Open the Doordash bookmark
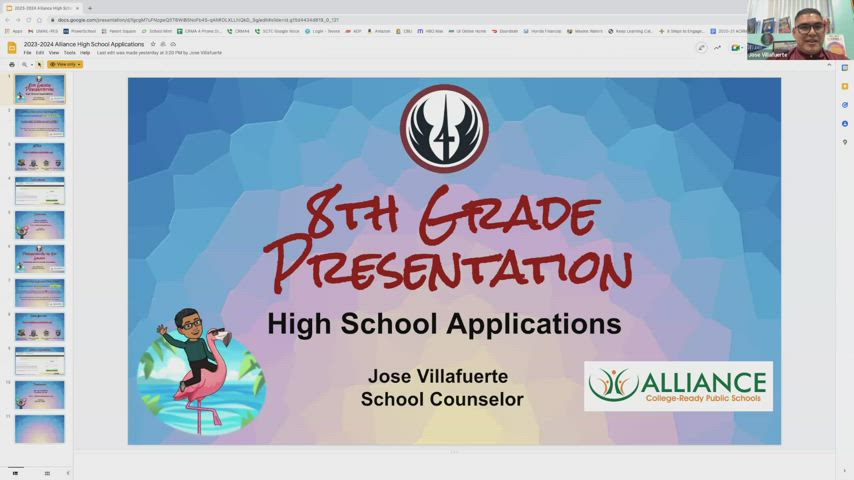Screen dimensions: 854x480 (x=505, y=31)
